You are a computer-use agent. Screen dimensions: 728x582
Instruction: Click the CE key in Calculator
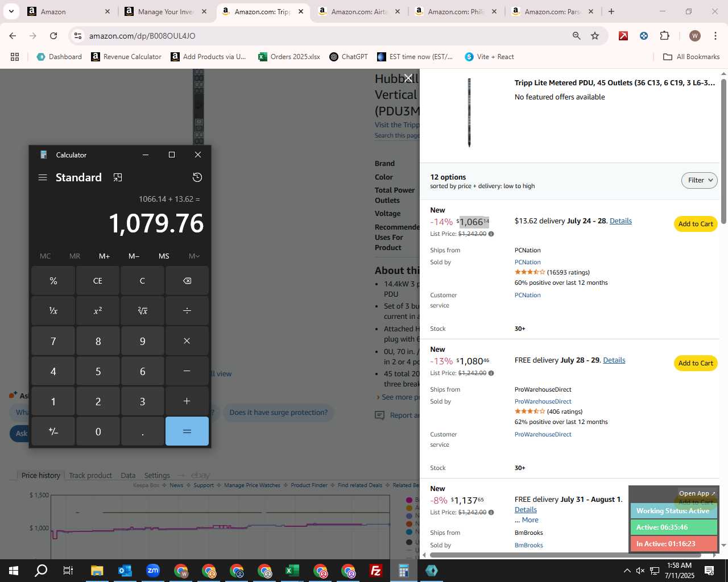(x=98, y=281)
